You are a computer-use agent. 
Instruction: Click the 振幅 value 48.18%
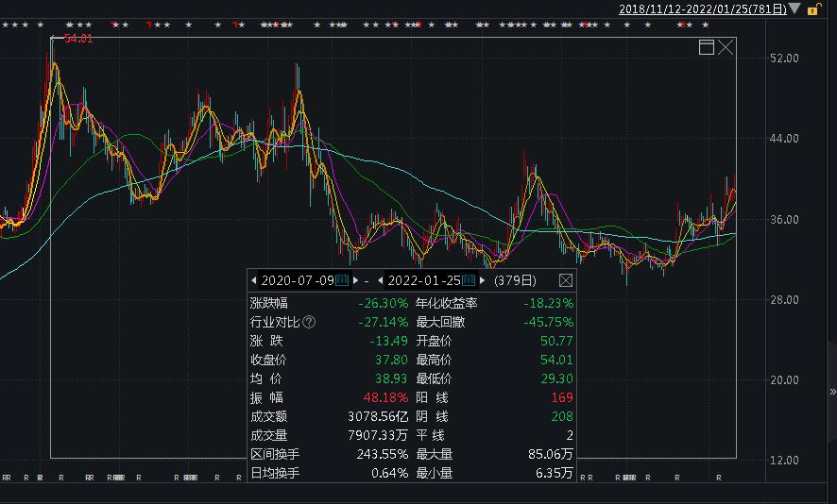(x=385, y=398)
